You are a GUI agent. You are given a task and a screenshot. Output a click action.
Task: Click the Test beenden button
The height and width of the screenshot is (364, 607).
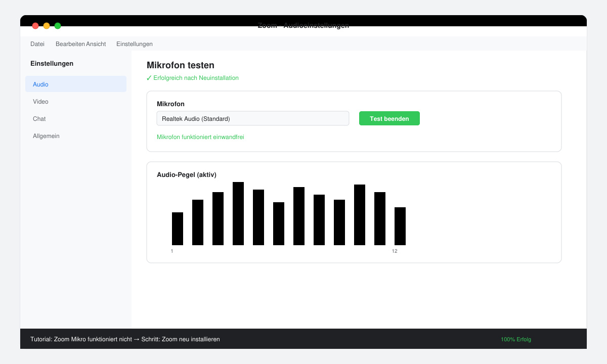389,118
